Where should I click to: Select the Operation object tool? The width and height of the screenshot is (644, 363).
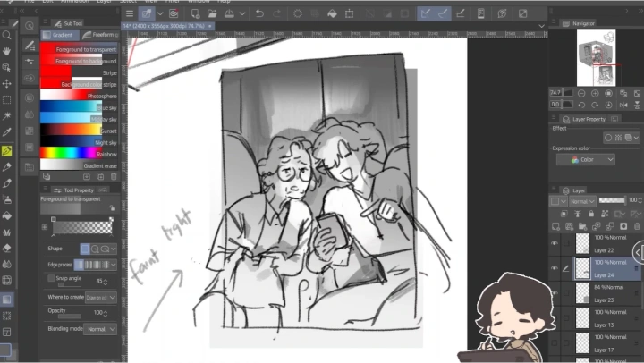point(6,67)
